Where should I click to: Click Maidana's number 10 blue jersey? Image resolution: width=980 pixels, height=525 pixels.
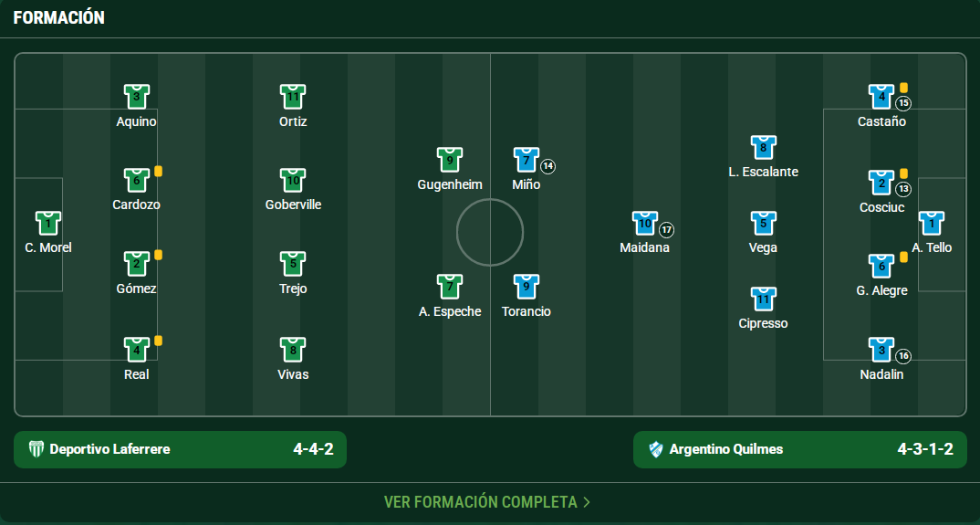pos(645,223)
